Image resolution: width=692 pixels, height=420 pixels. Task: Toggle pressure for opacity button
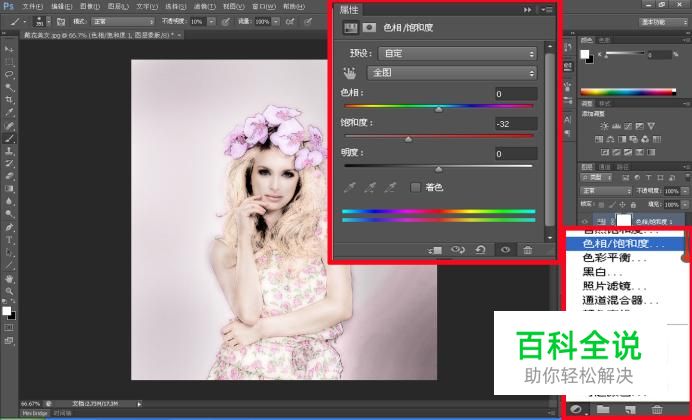(226, 21)
